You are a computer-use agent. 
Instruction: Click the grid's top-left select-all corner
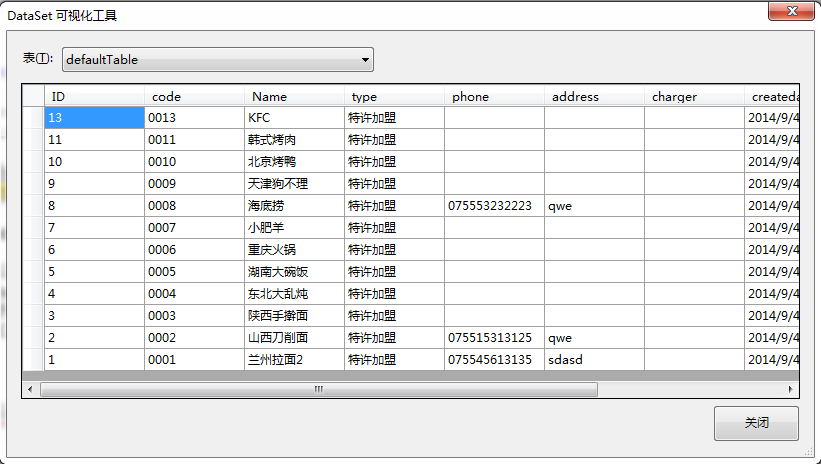click(x=34, y=96)
